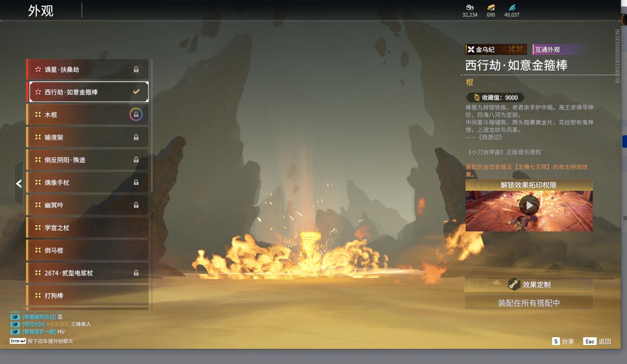Click the chat channel icon beside 阿巳XOX
627x364 pixels.
coord(15,324)
